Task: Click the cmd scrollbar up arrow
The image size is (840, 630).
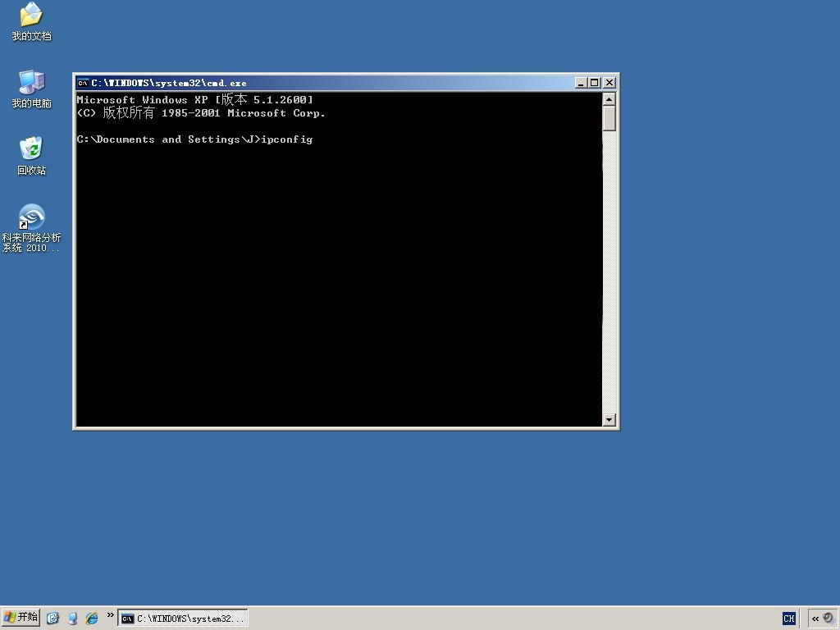Action: point(609,99)
